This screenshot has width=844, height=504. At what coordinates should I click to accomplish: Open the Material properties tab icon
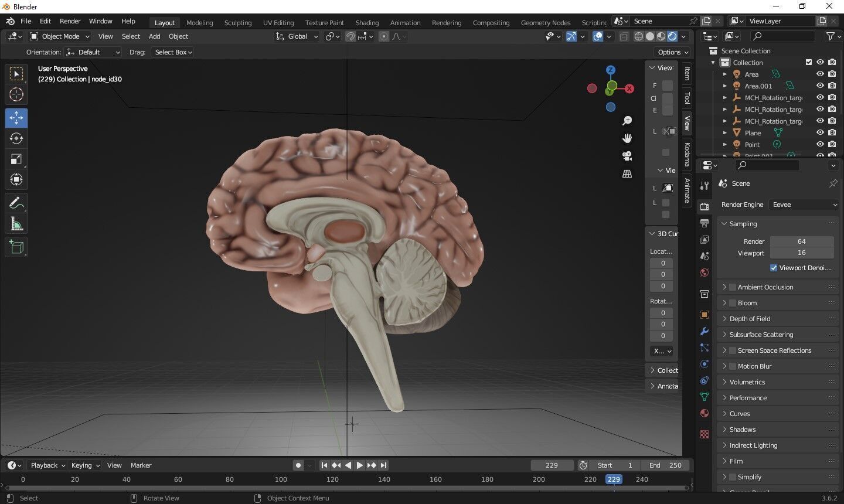tap(705, 413)
